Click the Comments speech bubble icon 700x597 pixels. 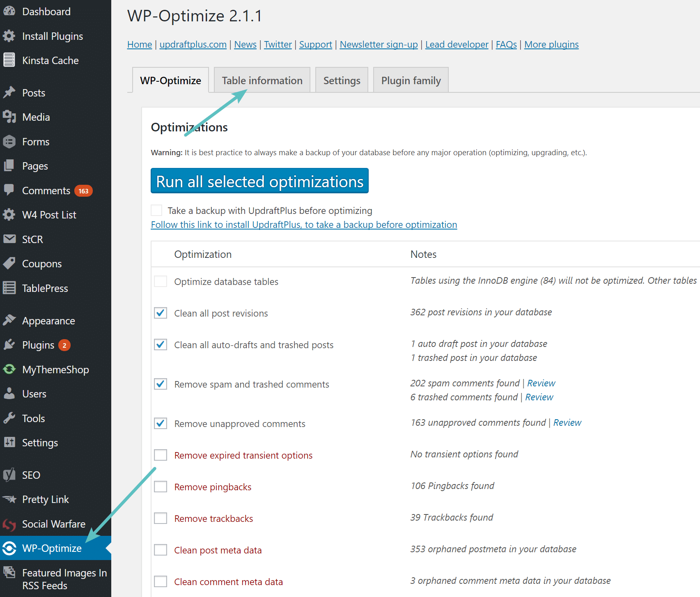(x=9, y=191)
